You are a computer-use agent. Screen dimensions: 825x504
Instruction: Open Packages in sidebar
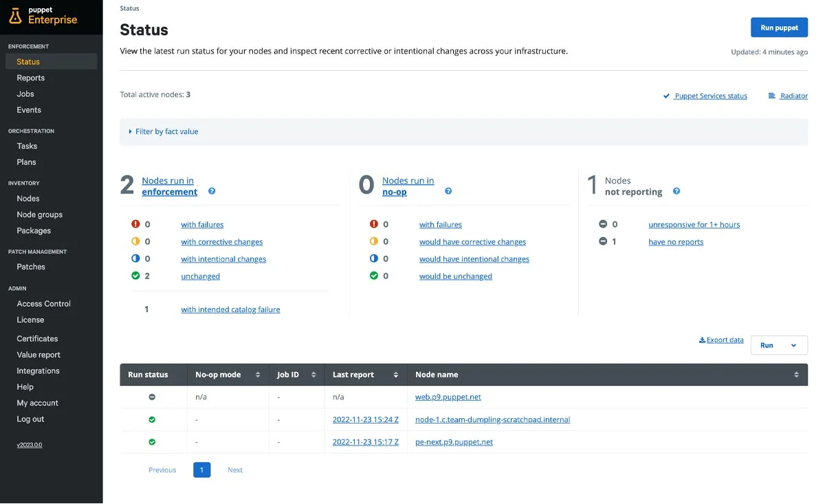(34, 230)
